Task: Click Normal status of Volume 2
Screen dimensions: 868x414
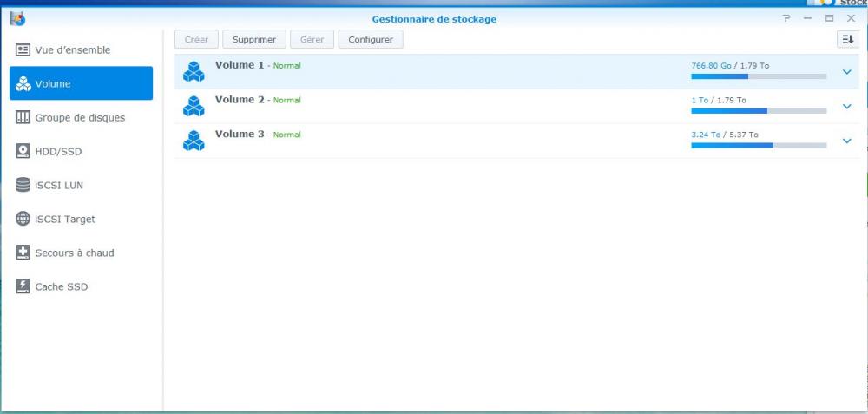Action: click(x=286, y=100)
